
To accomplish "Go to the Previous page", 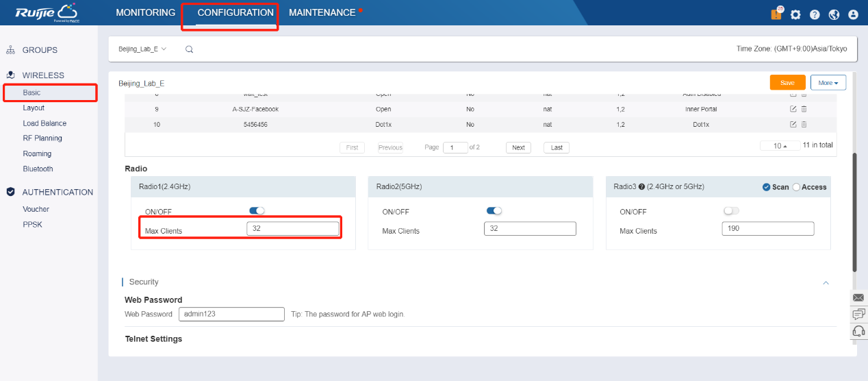I will tap(390, 147).
